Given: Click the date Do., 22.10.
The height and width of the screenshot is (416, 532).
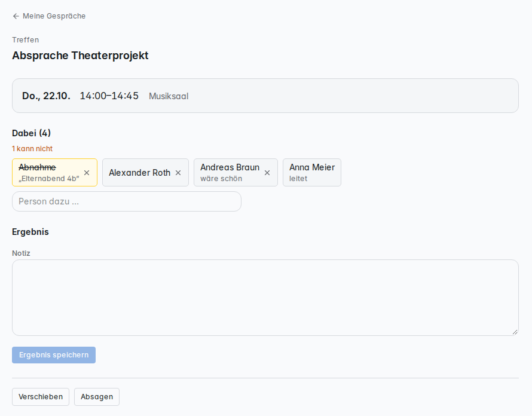Looking at the screenshot, I should [46, 96].
